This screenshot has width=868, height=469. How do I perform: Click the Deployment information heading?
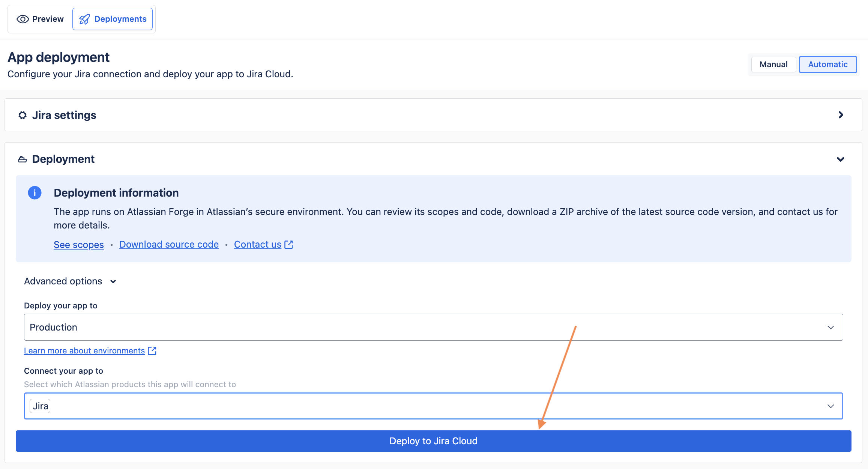[x=116, y=193]
